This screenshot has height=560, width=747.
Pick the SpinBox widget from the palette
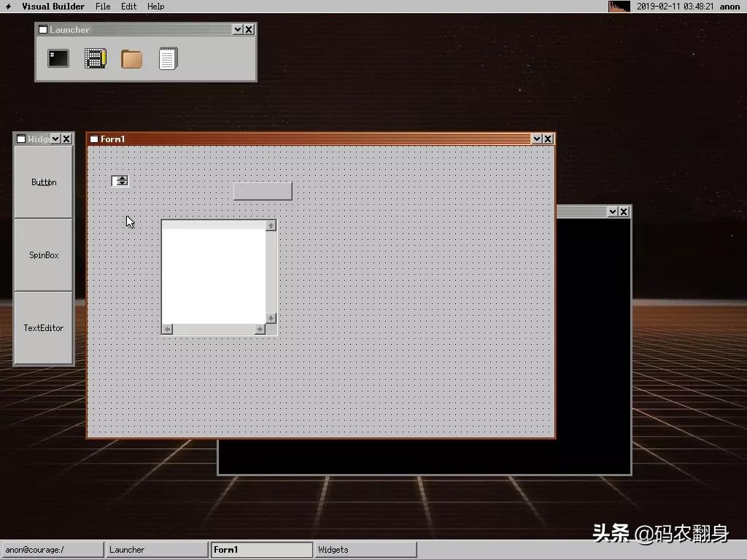[44, 255]
